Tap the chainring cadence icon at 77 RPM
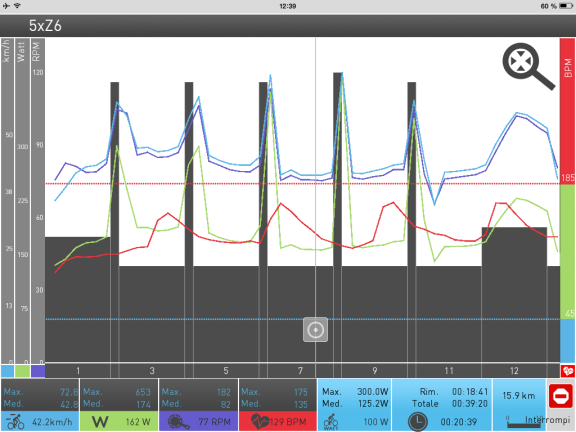 click(179, 422)
